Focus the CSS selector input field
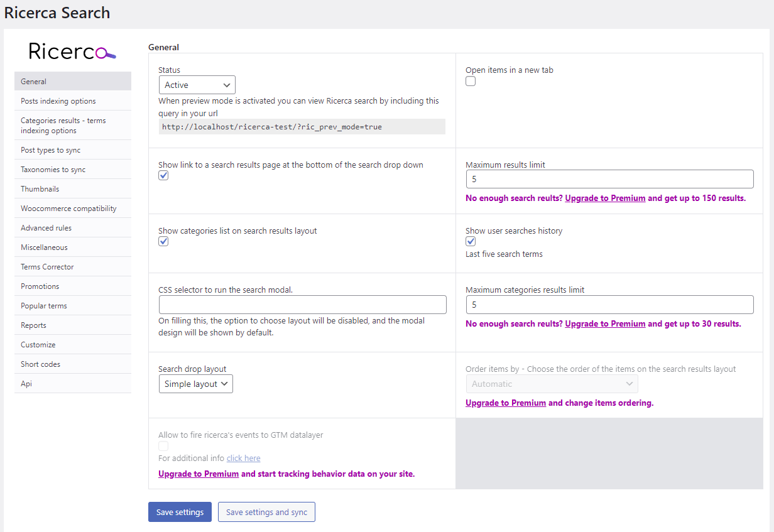This screenshot has height=532, width=774. point(302,305)
